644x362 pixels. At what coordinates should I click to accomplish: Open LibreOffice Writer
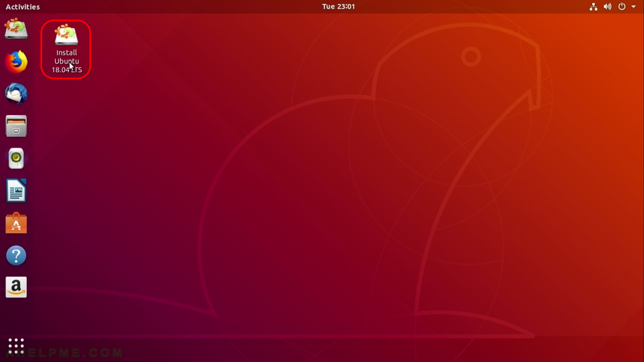tap(16, 190)
